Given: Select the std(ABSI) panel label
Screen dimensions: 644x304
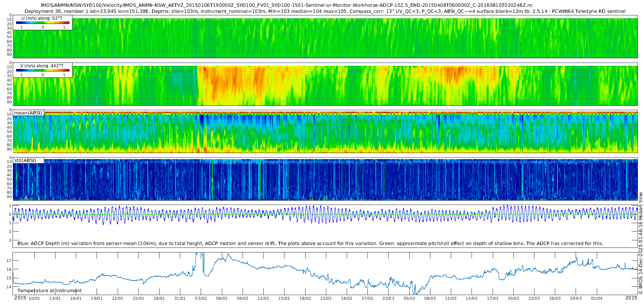Looking at the screenshot, I should [25, 160].
